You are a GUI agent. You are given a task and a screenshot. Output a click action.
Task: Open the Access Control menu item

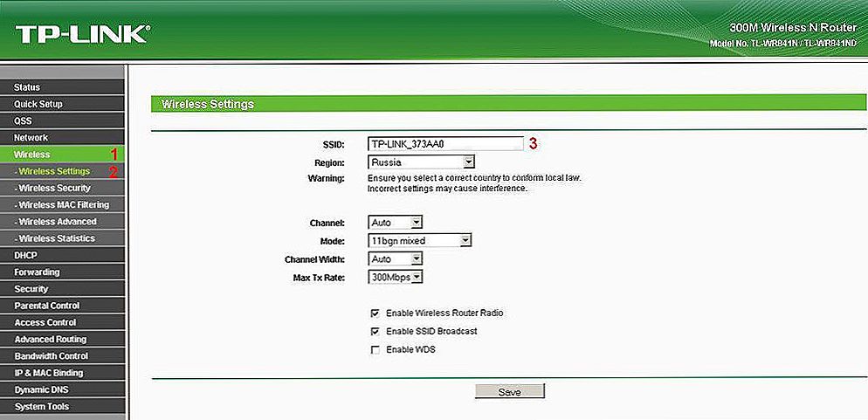62,322
